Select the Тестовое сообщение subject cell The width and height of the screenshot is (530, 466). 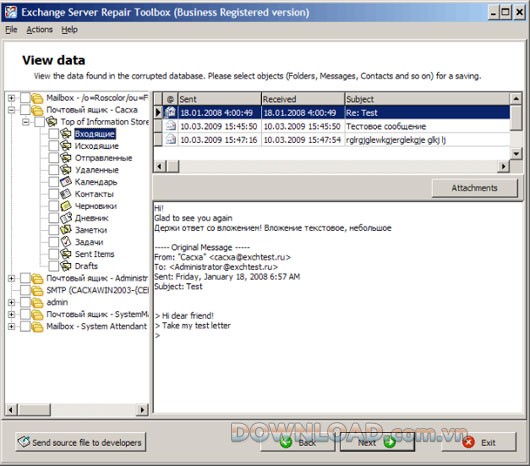[427, 126]
